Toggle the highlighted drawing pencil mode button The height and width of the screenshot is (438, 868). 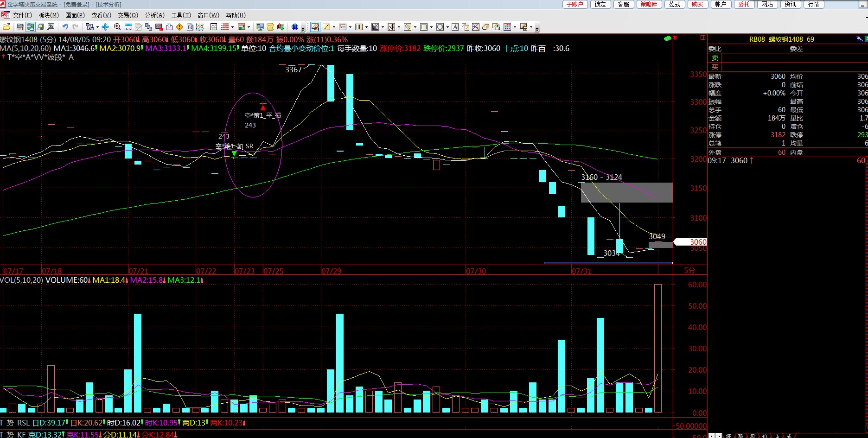point(315,27)
